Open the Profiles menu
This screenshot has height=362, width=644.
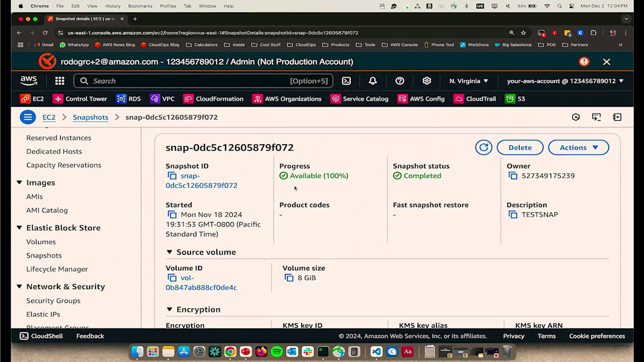[x=168, y=6]
